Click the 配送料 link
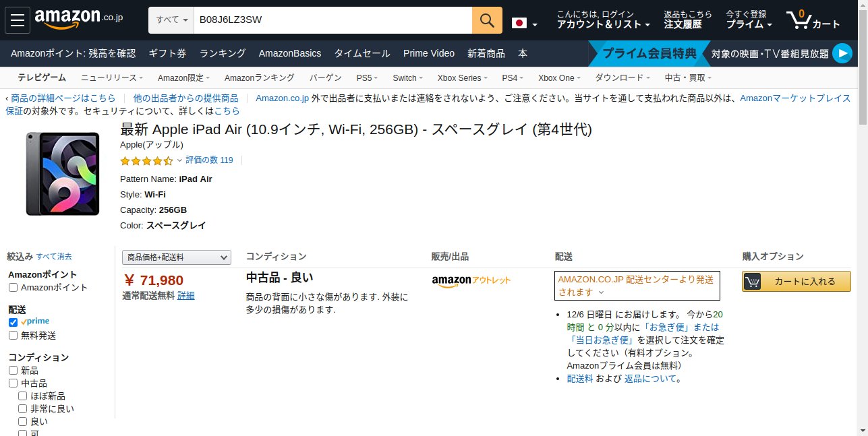The image size is (868, 436). point(580,379)
